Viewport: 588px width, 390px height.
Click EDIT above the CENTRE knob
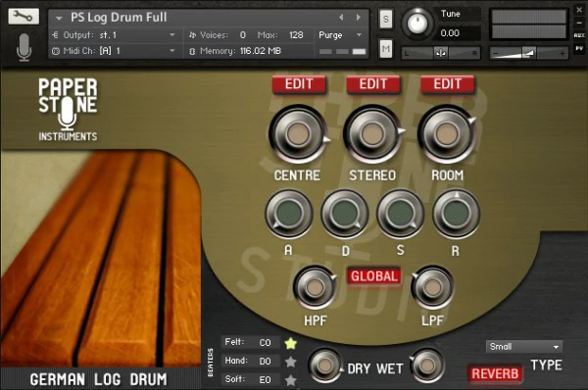pyautogui.click(x=299, y=84)
